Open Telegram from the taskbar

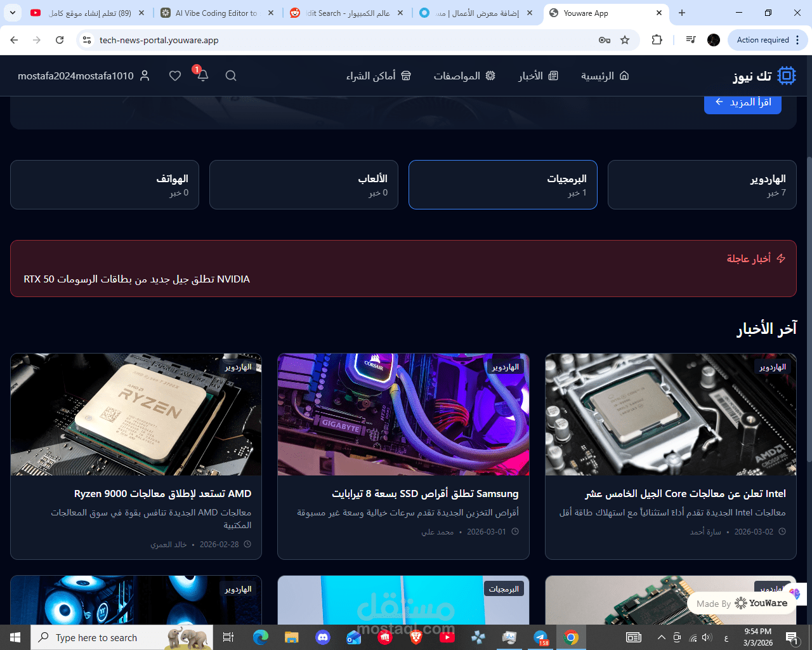pos(540,637)
